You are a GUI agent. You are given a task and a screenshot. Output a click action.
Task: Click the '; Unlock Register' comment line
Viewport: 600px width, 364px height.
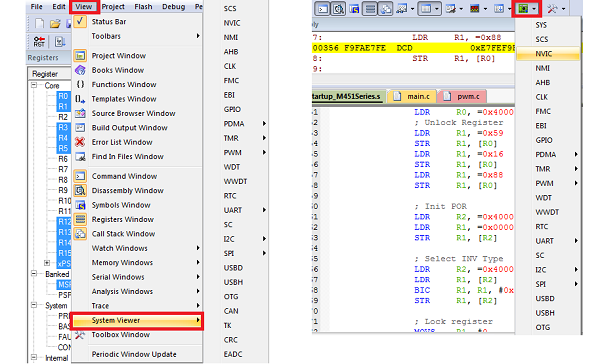pos(458,122)
